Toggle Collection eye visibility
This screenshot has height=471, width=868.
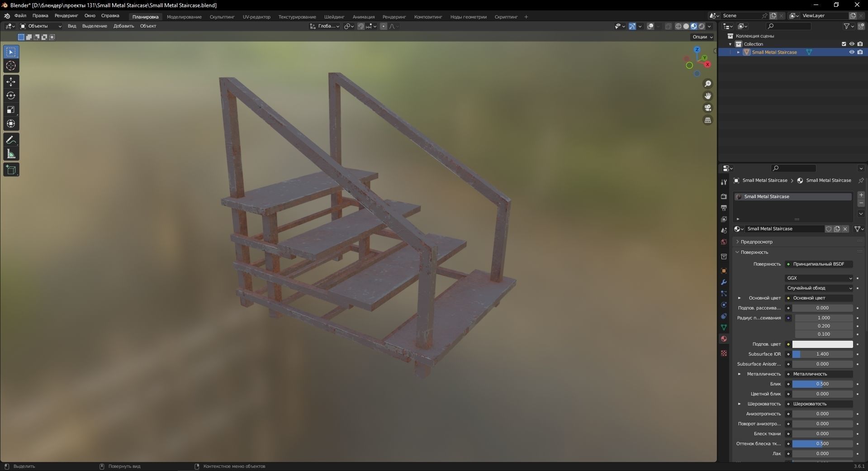(852, 44)
